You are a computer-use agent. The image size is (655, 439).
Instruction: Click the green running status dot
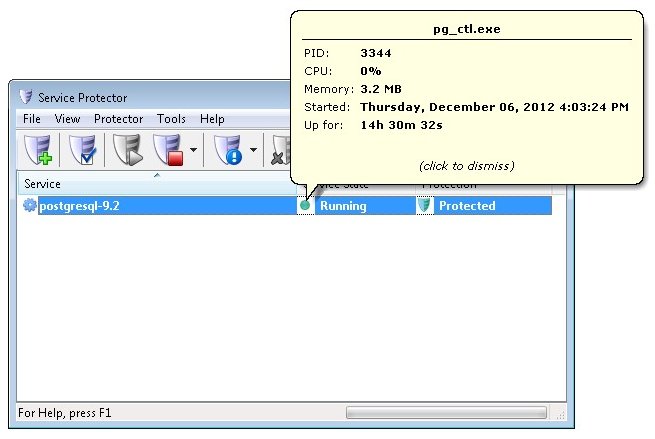[x=305, y=205]
